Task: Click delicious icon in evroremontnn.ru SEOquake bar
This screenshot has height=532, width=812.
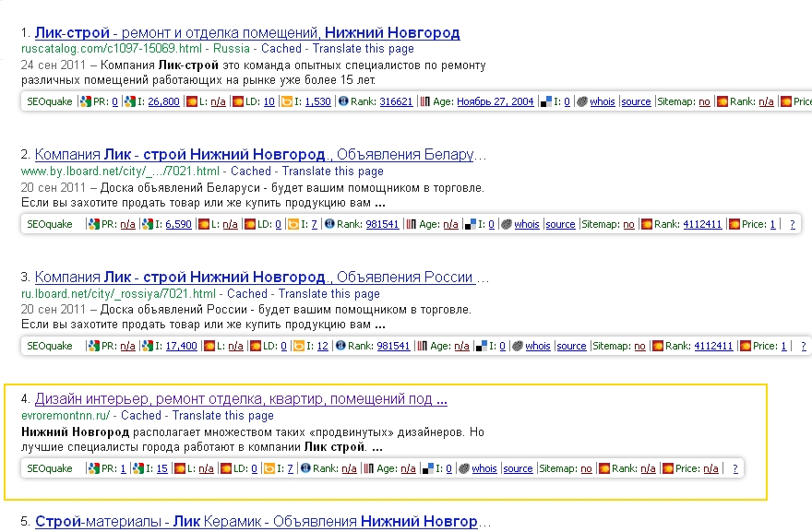Action: click(428, 468)
